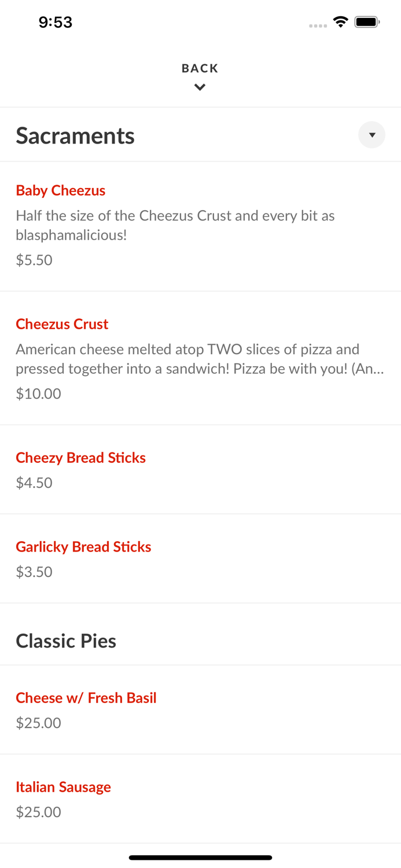This screenshot has width=401, height=868.
Task: Tap the 9:53 clock display
Action: tap(56, 22)
